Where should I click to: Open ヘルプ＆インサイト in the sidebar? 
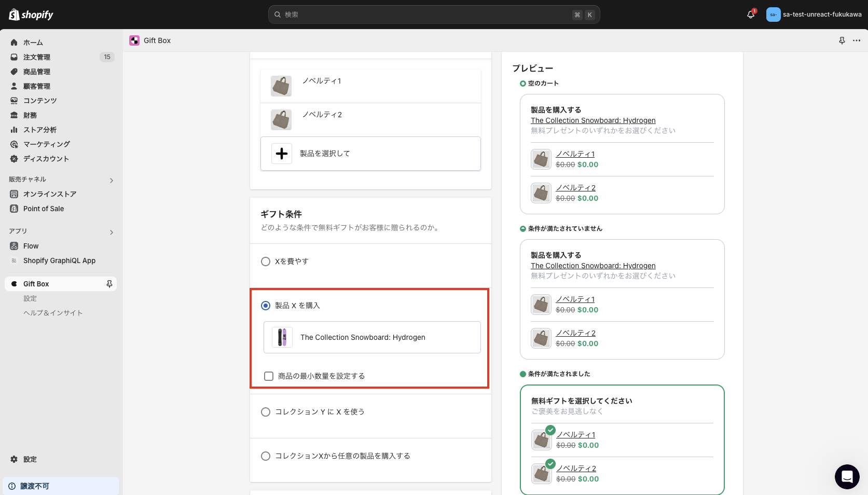click(52, 312)
